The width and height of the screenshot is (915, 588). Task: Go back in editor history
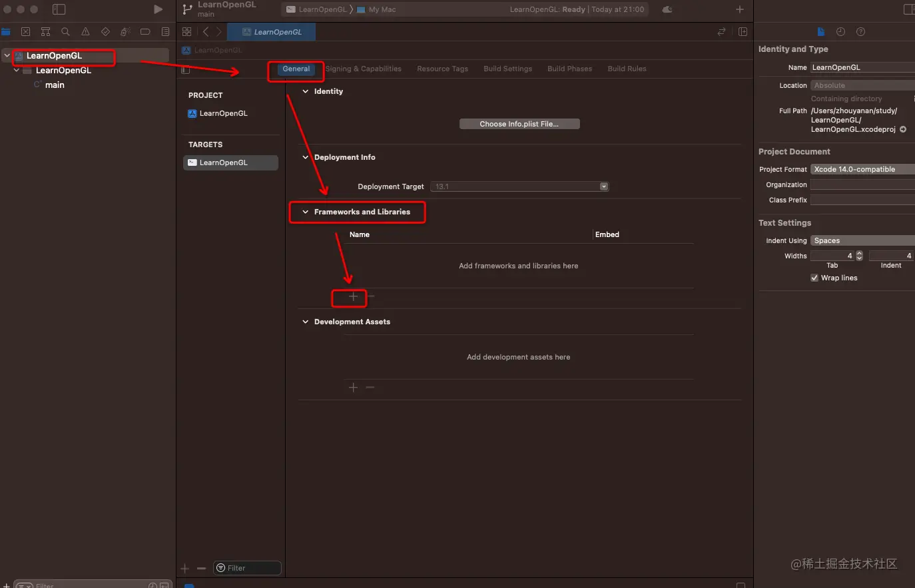[x=206, y=31]
